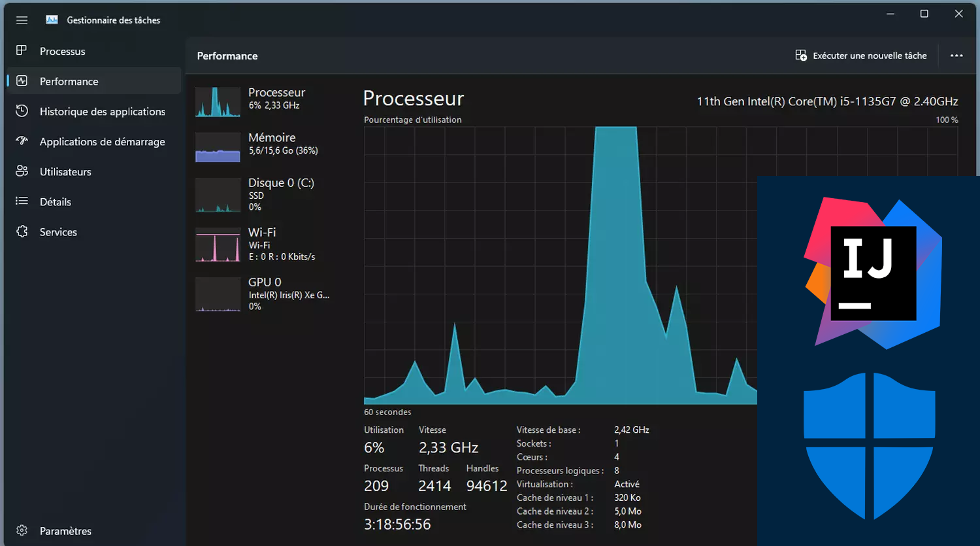Click the Paramètres gear icon
Viewport: 980px width, 546px height.
tap(22, 530)
